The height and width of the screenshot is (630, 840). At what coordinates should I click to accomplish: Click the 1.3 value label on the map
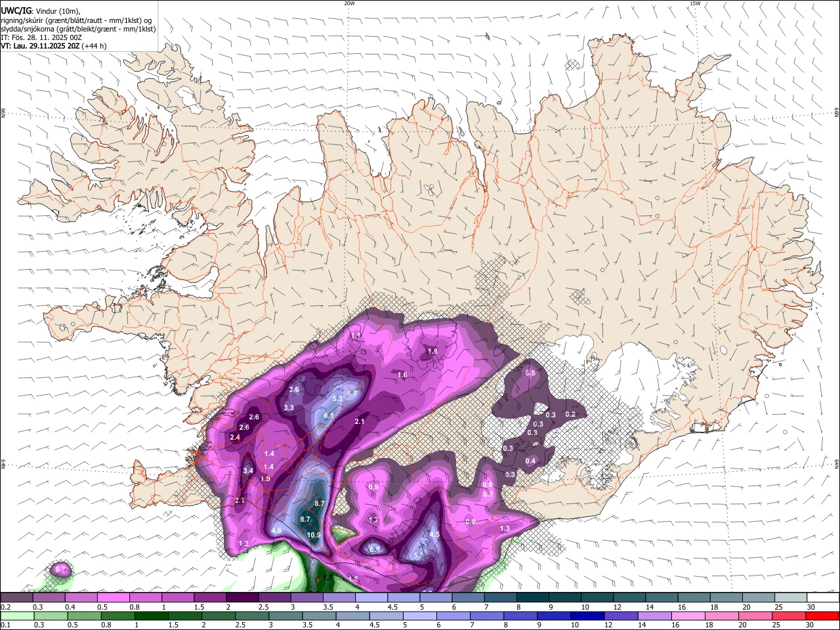505,528
